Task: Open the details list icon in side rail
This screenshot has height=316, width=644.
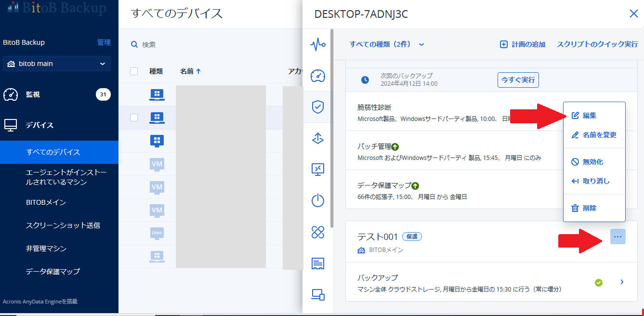Action: (x=317, y=263)
